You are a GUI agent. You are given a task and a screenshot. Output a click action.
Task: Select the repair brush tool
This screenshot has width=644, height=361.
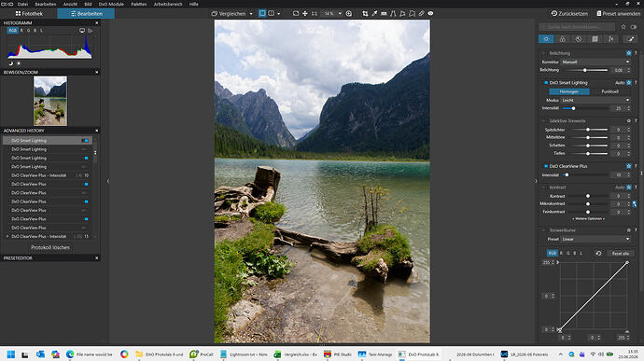[x=421, y=14]
